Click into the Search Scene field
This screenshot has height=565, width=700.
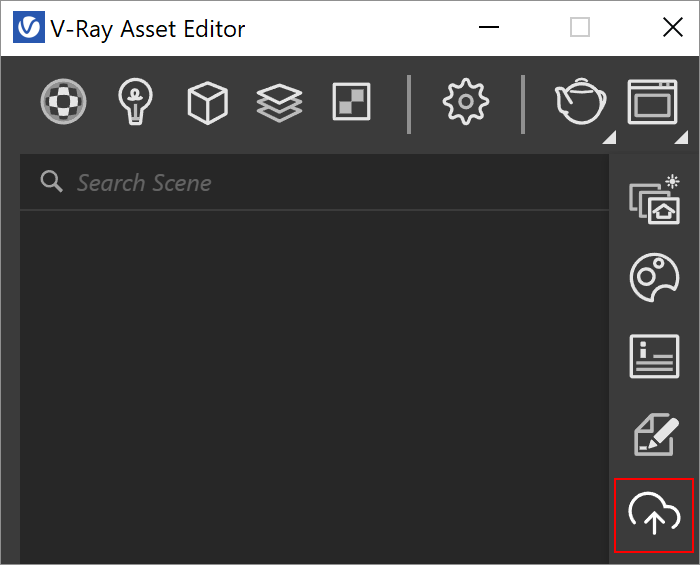[x=314, y=182]
